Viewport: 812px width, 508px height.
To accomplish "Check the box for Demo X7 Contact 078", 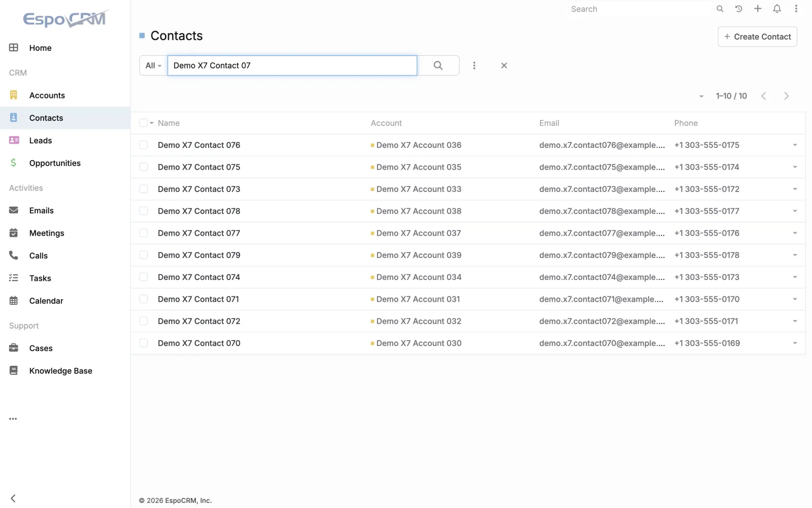I will point(144,211).
